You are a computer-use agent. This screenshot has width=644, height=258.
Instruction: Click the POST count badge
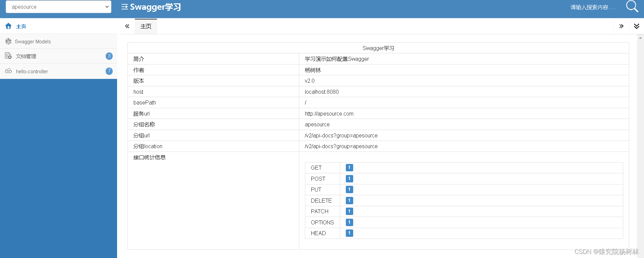(349, 179)
